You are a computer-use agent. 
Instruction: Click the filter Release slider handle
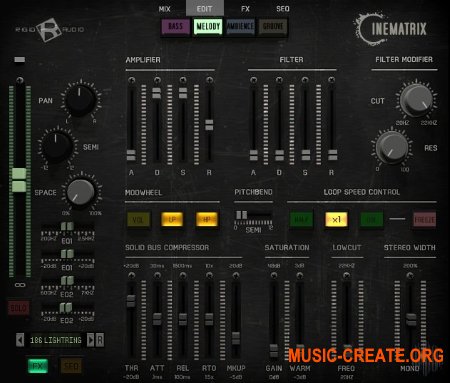pos(332,155)
